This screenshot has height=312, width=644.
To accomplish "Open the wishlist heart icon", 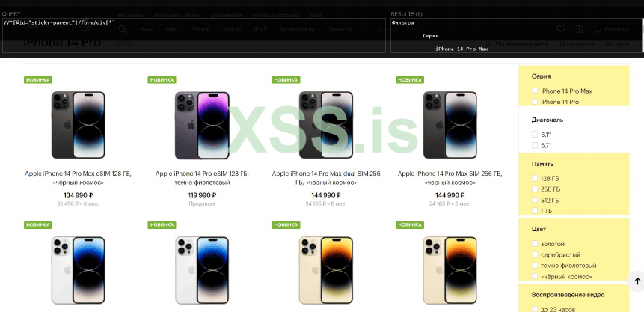I will tap(561, 29).
